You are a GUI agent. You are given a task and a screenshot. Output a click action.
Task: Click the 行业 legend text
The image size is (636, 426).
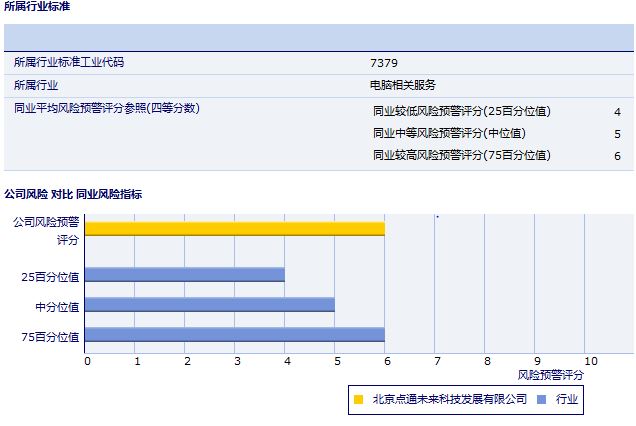[567, 399]
